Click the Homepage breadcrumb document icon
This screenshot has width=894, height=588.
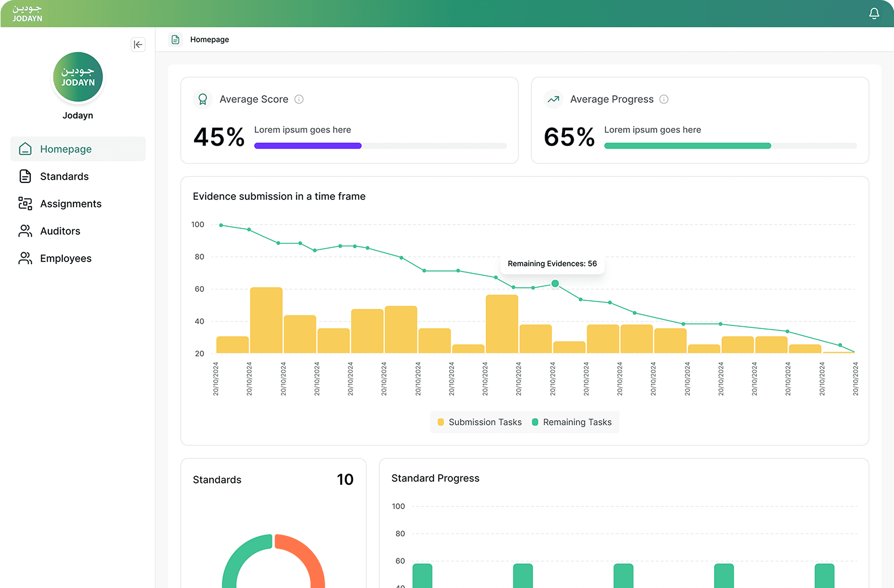point(175,40)
